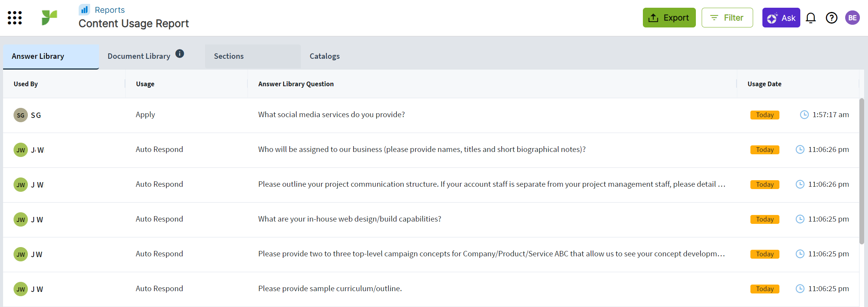Click the SG user avatar
This screenshot has width=868, height=307.
(21, 115)
